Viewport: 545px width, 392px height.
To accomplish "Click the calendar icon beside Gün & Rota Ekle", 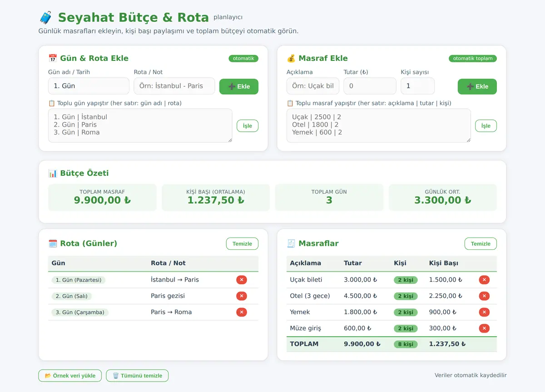I will pyautogui.click(x=53, y=58).
